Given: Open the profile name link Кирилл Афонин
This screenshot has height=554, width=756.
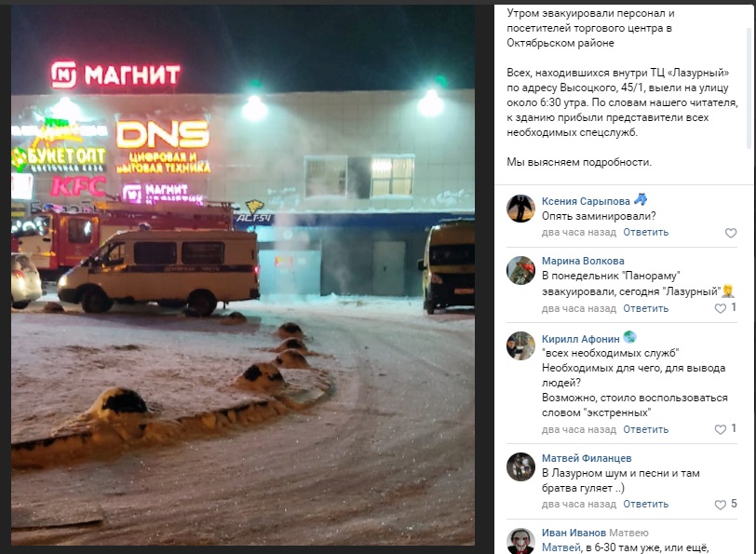Looking at the screenshot, I should 581,339.
